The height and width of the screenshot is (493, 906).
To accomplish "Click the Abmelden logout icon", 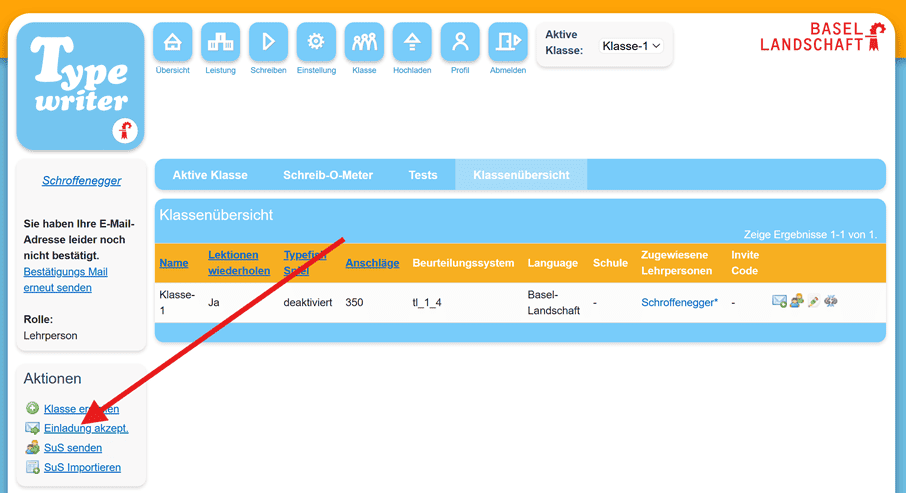I will [508, 42].
